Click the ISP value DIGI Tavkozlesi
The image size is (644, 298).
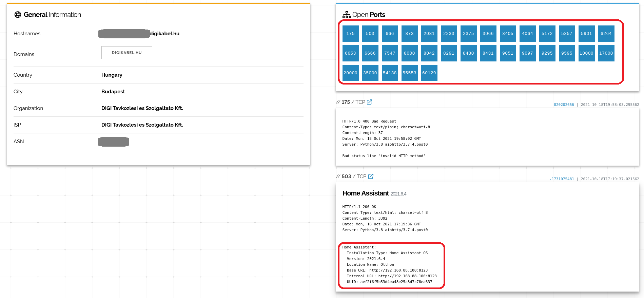[142, 125]
